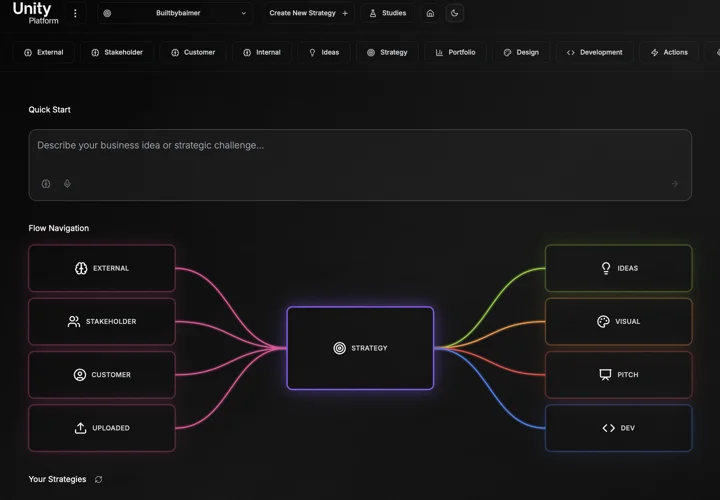Select the STAKEHOLDER flow node
This screenshot has width=720, height=500.
tap(102, 321)
